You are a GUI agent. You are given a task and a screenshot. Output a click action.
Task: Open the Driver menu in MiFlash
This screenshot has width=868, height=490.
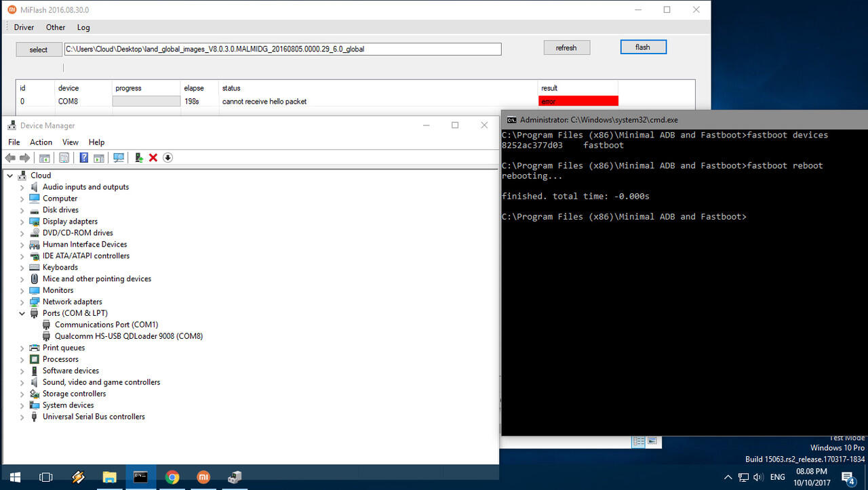[24, 28]
